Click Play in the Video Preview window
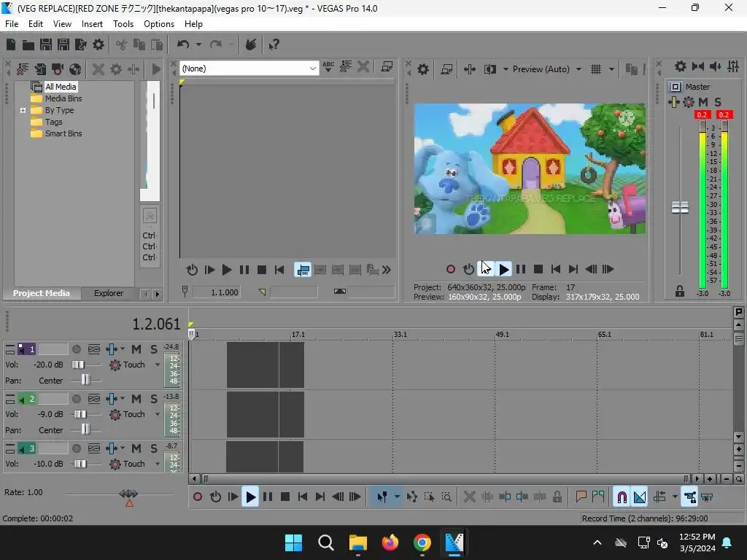This screenshot has height=560, width=747. click(x=503, y=270)
